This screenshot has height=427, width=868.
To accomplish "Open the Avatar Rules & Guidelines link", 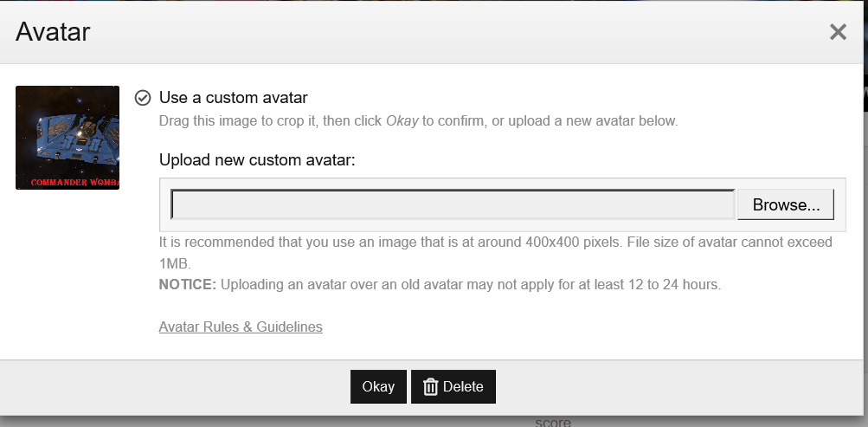I will click(241, 327).
